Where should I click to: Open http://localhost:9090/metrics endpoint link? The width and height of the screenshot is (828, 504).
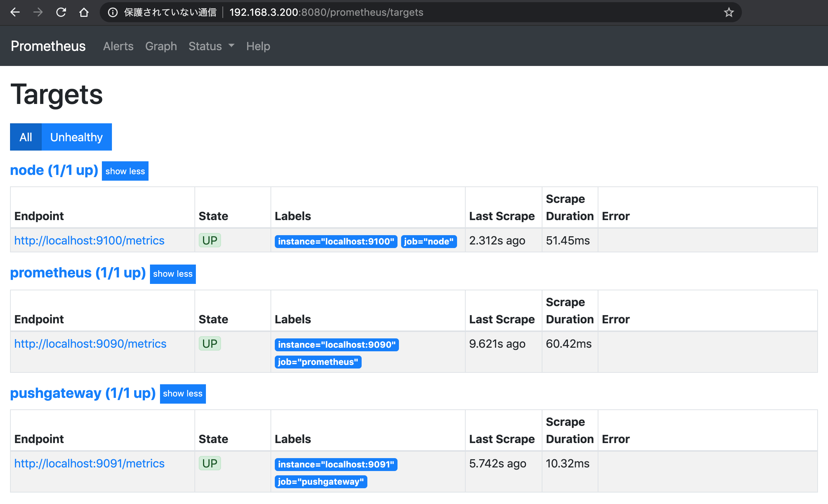pos(90,343)
